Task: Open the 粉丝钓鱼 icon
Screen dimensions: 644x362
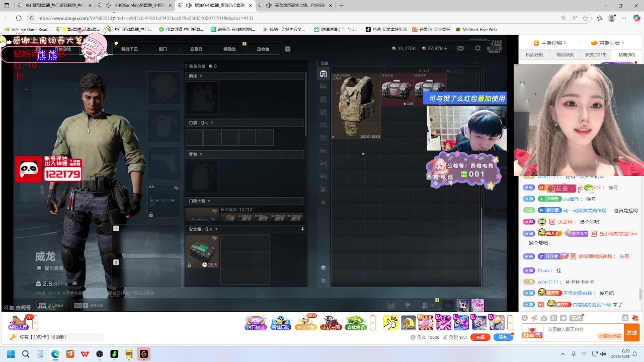Action: 306,323
